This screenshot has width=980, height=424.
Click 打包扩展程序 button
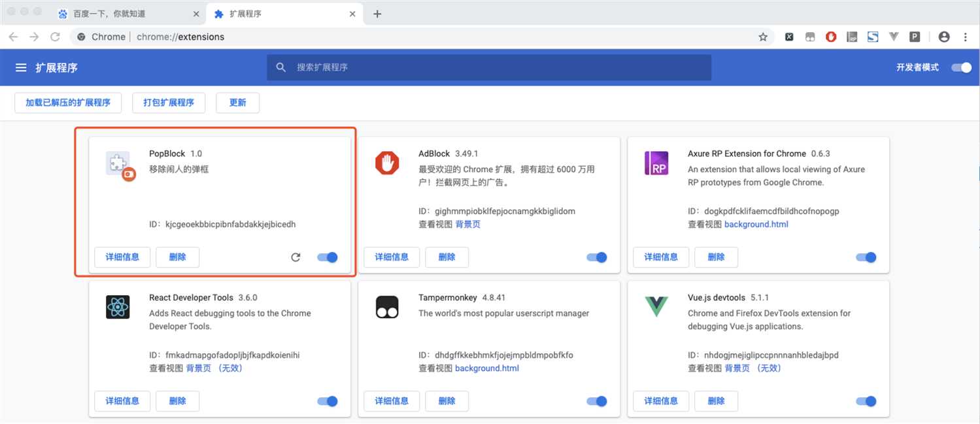tap(169, 103)
